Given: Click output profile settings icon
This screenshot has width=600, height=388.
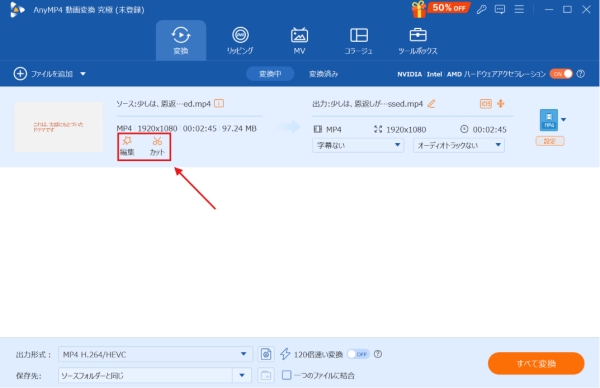Looking at the screenshot, I should [266, 354].
